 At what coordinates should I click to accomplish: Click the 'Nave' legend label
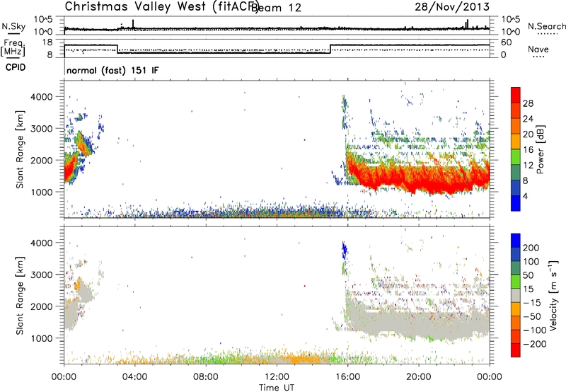pyautogui.click(x=538, y=49)
